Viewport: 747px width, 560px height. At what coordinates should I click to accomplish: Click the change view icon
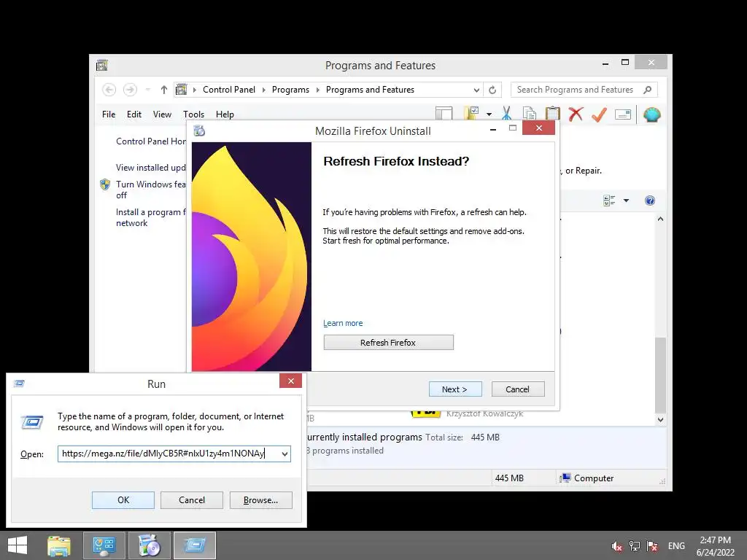point(609,201)
